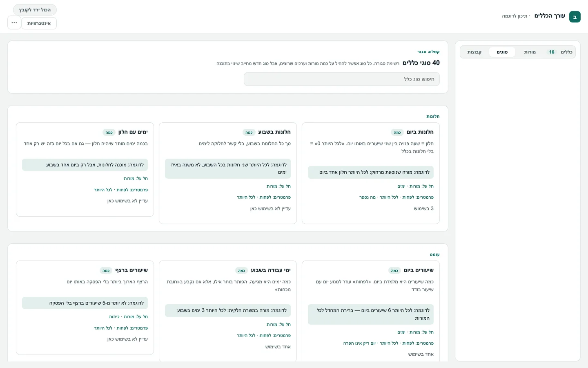Click the example לכל היותר 6 שיעורים ביום
588x368 pixels.
pyautogui.click(x=371, y=314)
